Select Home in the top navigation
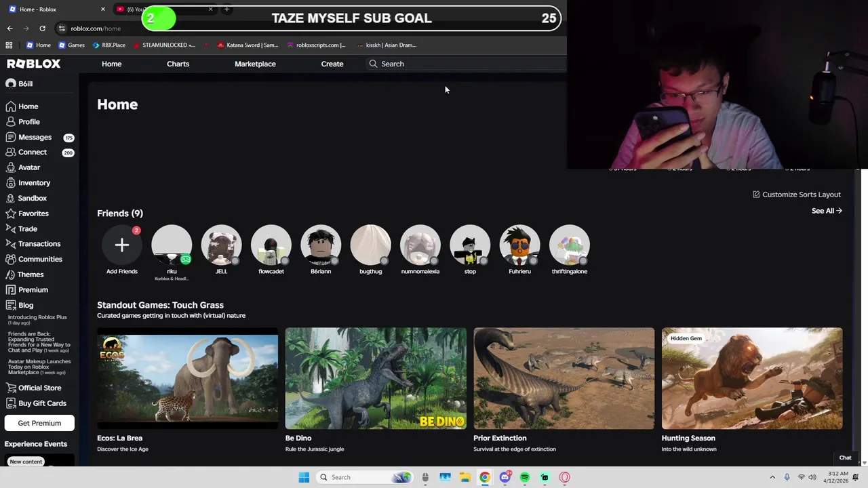This screenshot has height=488, width=868. click(111, 64)
